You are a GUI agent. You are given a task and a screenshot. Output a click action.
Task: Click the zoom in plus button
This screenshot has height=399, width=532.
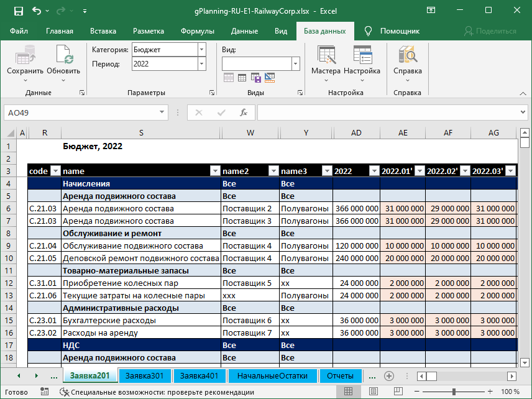[490, 392]
